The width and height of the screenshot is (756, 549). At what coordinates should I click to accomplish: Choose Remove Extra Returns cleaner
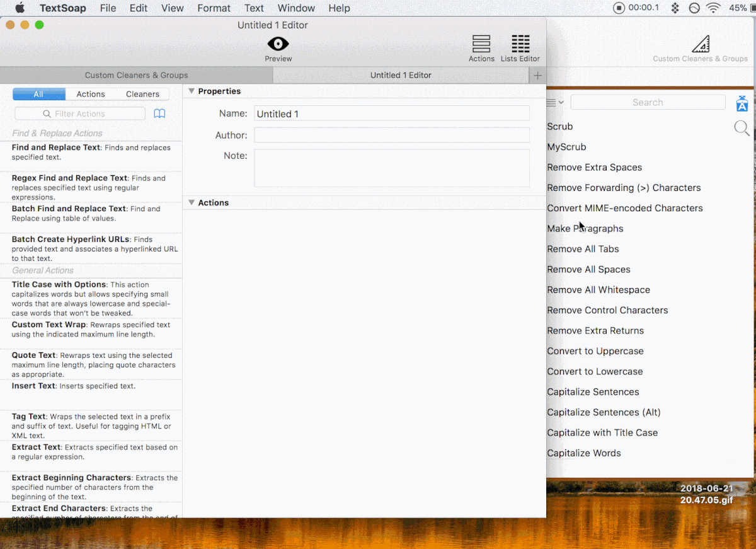595,331
